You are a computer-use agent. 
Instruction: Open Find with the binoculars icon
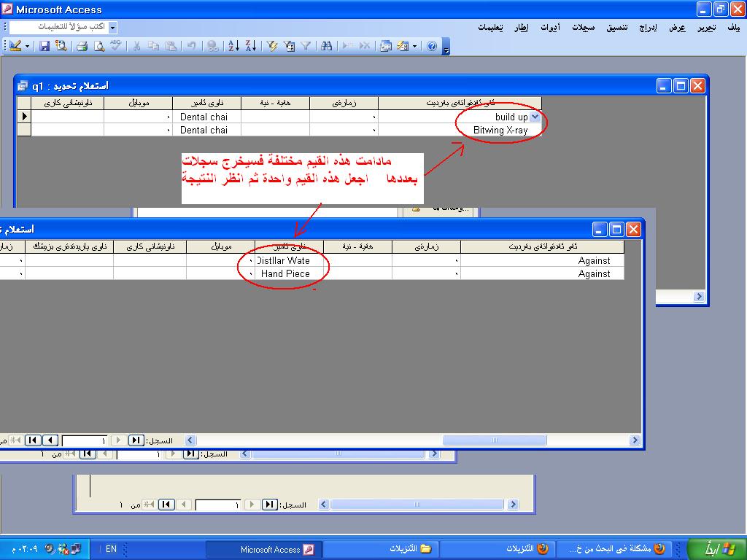[x=326, y=46]
